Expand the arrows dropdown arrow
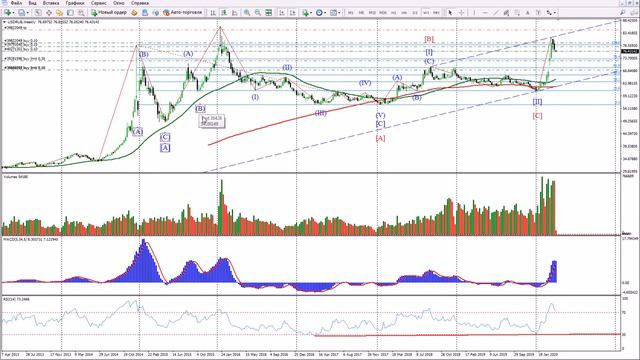 [x=555, y=13]
